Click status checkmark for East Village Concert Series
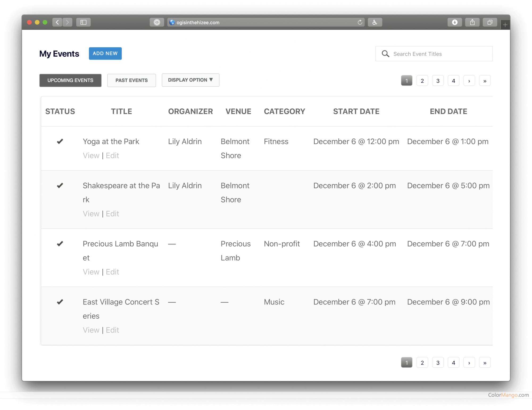Screen dimensions: 532x410 pyautogui.click(x=60, y=302)
